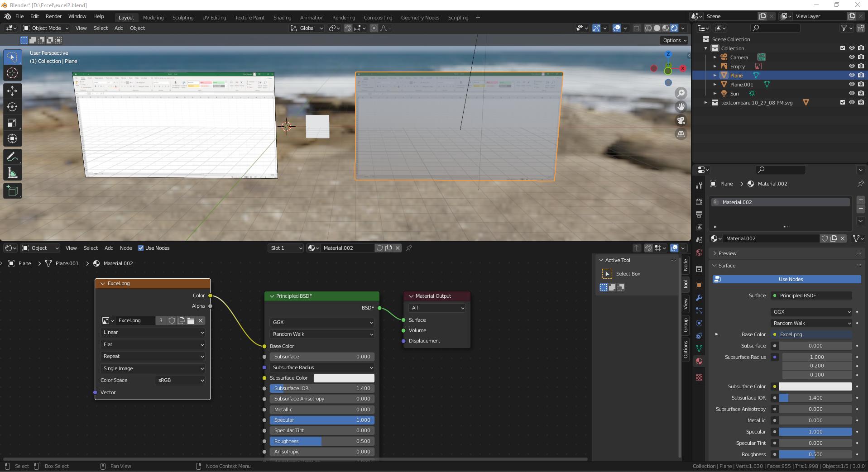Open the viewport Select menu
The width and height of the screenshot is (868, 472).
click(101, 28)
